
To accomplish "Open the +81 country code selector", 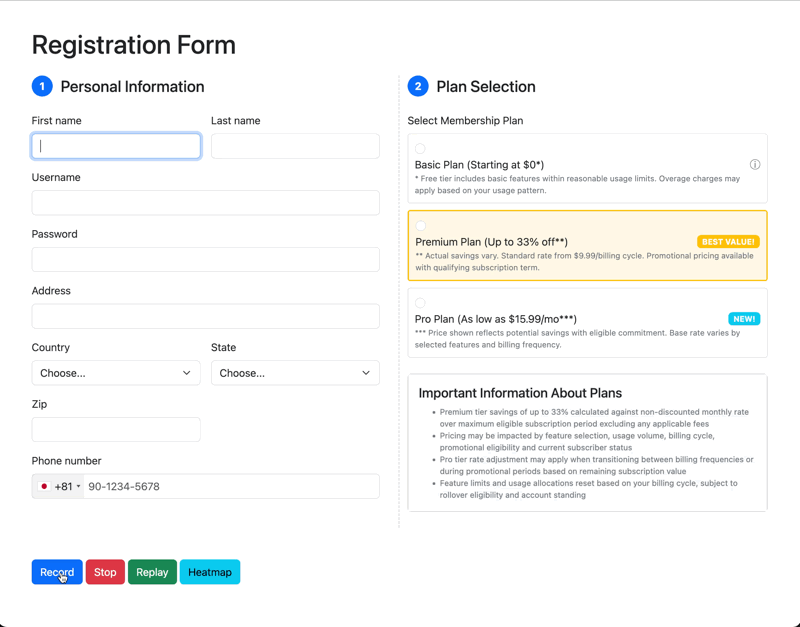I will coord(59,486).
